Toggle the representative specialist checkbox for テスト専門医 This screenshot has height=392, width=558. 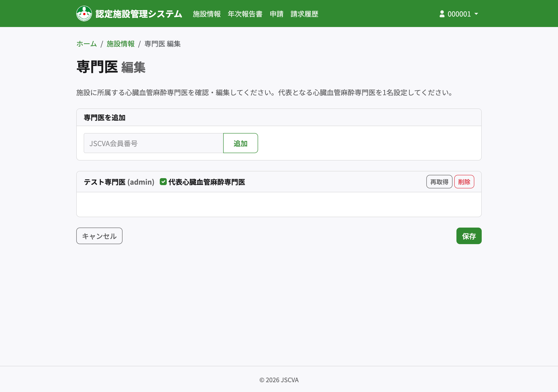163,182
